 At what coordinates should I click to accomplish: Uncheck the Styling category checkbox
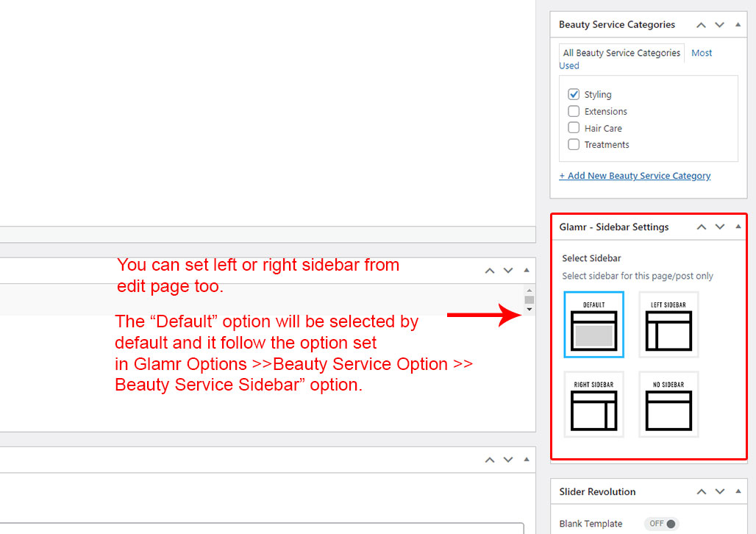(x=574, y=94)
